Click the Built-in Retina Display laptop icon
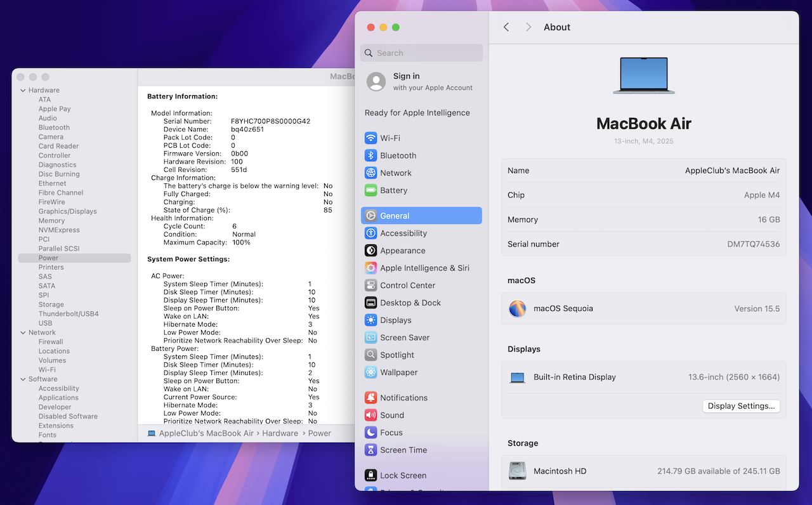This screenshot has width=812, height=505. (518, 377)
